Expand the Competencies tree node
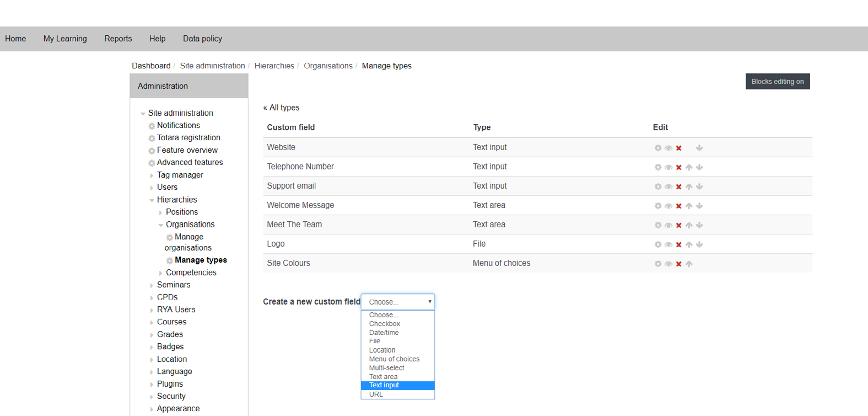The width and height of the screenshot is (868, 416). (161, 273)
